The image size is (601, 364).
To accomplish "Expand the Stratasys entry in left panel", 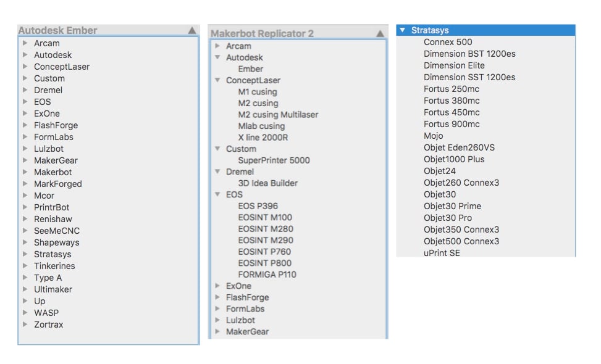I will (25, 254).
